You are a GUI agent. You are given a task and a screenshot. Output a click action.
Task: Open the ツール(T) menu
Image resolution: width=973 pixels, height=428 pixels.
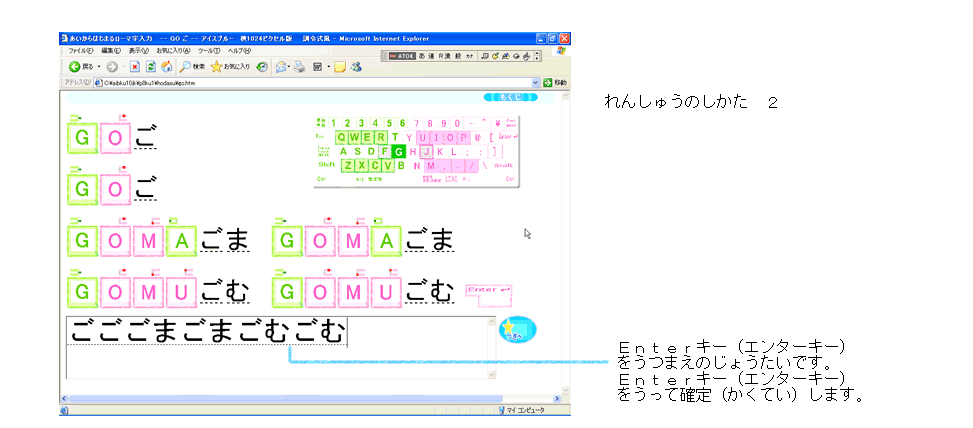pos(209,50)
